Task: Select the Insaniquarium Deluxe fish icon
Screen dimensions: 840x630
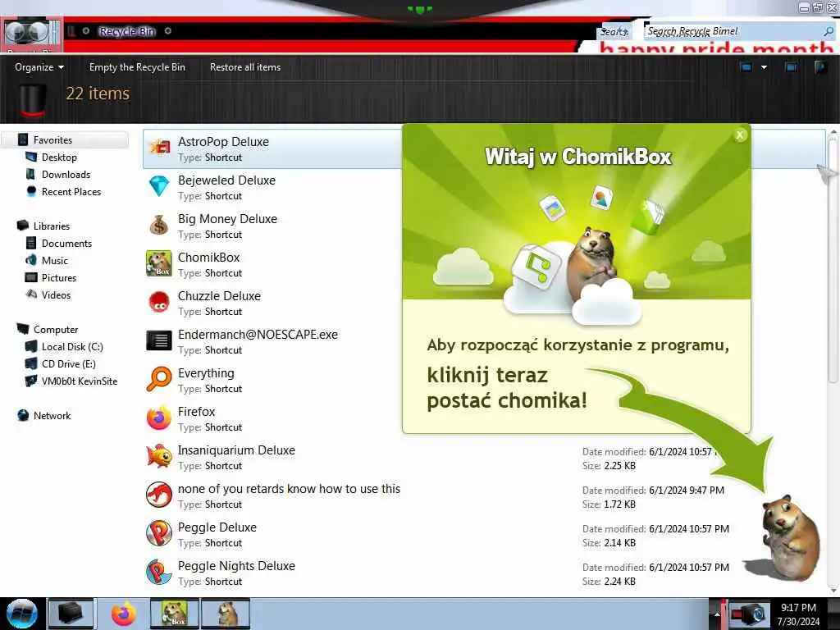Action: [159, 456]
